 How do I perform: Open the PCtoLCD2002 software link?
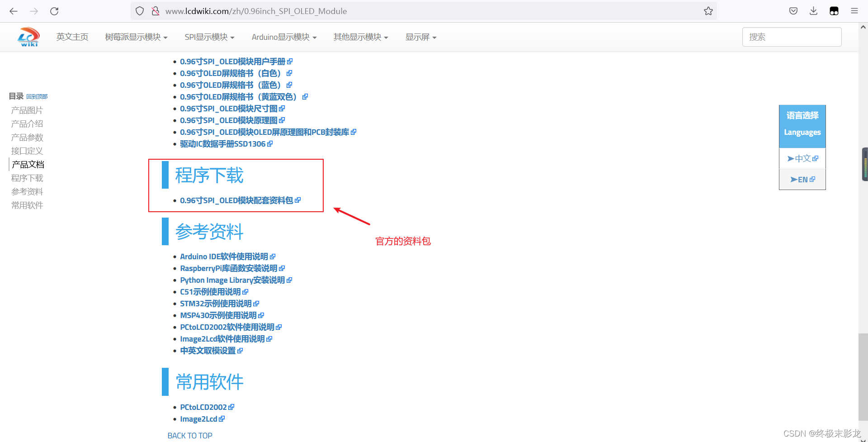tap(207, 407)
